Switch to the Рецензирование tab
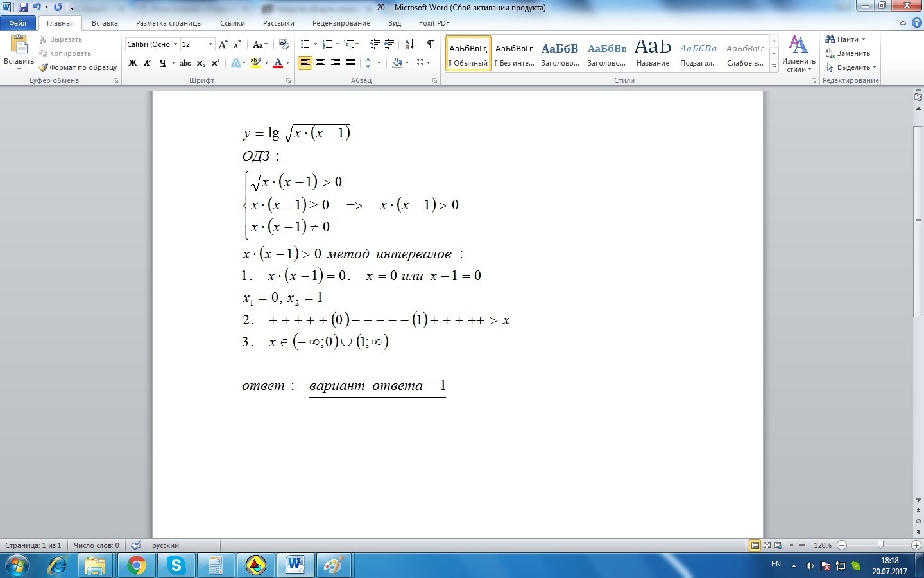 (341, 23)
